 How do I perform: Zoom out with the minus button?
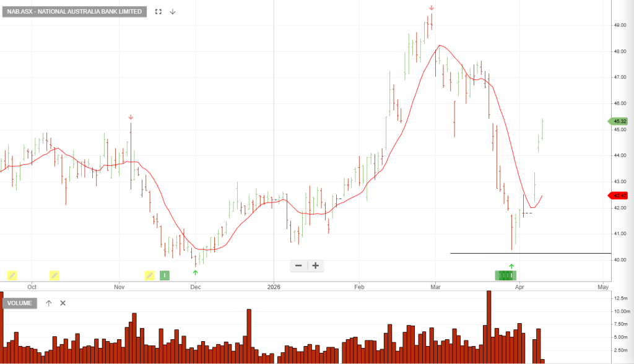point(298,266)
